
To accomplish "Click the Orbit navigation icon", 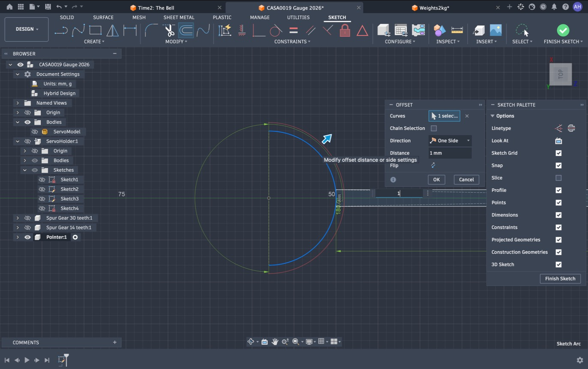I will (x=251, y=342).
